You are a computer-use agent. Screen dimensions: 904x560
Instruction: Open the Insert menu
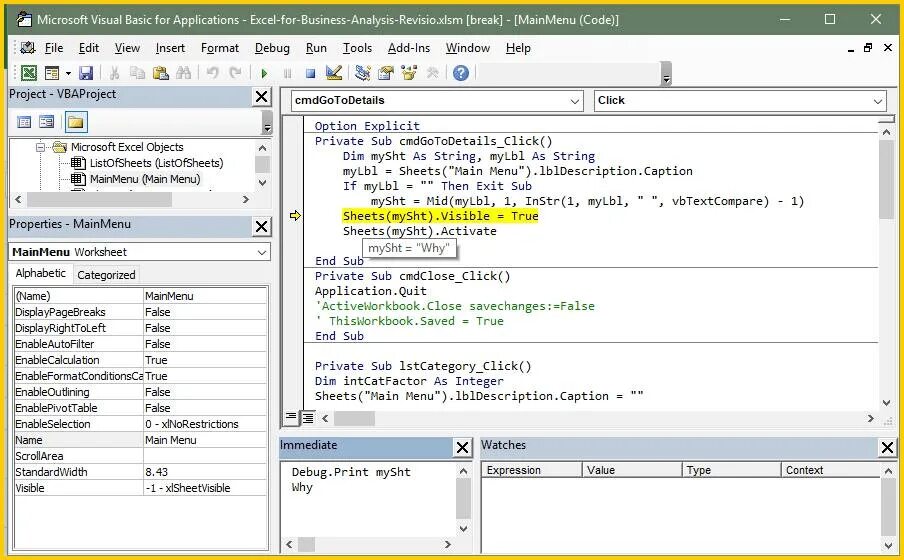pyautogui.click(x=170, y=48)
